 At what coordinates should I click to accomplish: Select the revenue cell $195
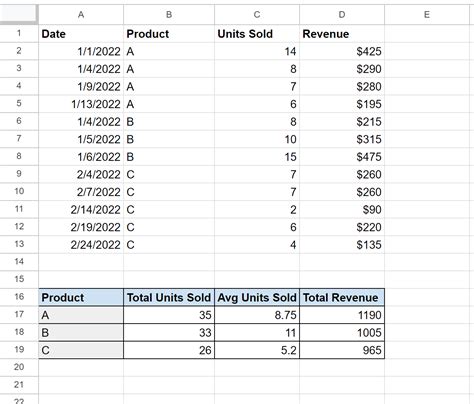342,104
